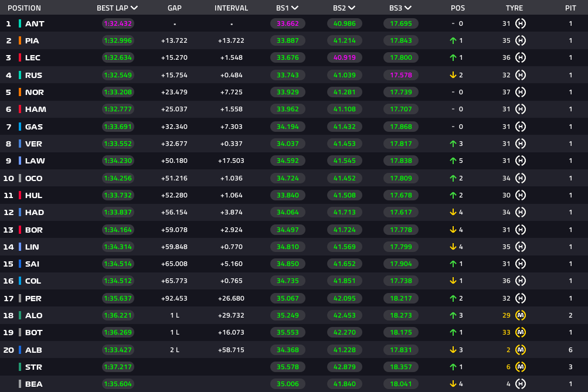Viewport: 588px width, 392px height.
Task: Select driver NOR in the standings
Action: [35, 93]
